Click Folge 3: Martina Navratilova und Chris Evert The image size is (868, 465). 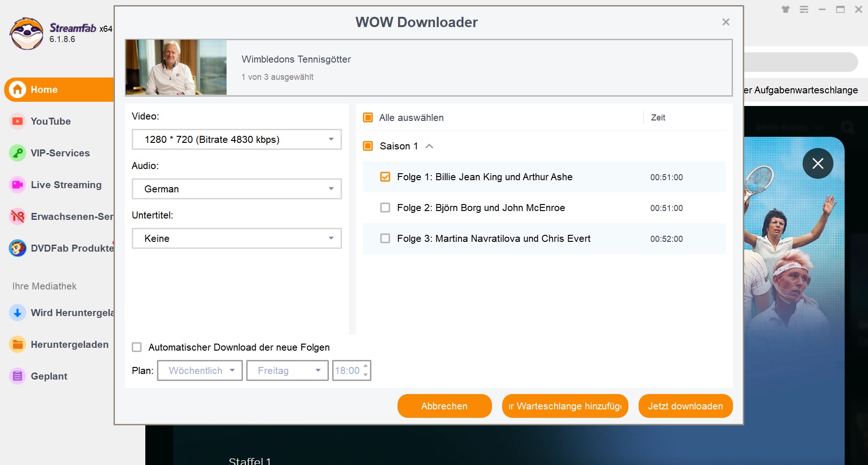tap(494, 239)
